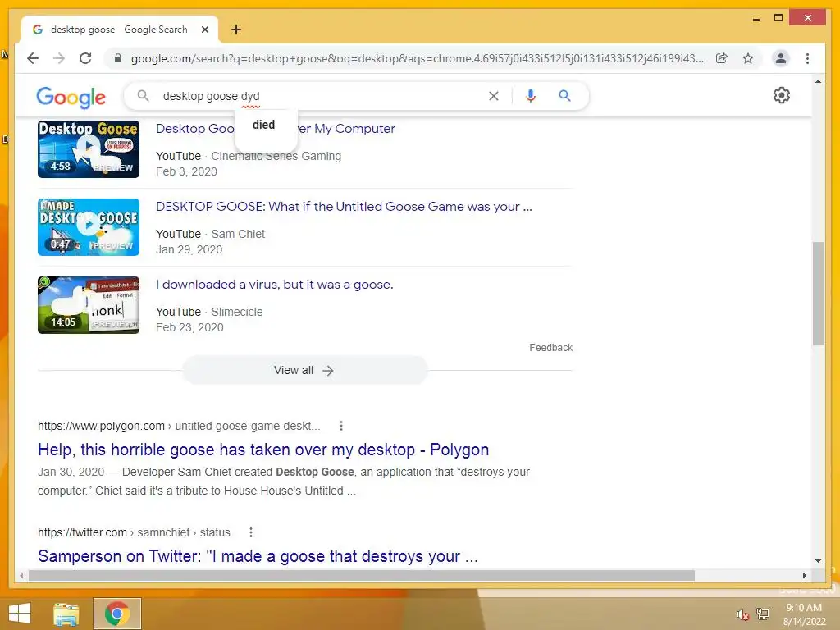Open Chrome's three-dot menu
The width and height of the screenshot is (840, 630).
(807, 58)
